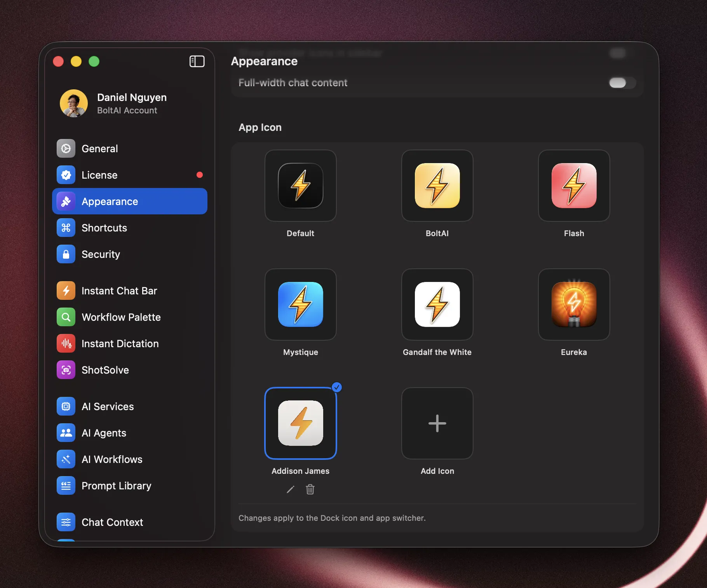Select the Flash app icon
The image size is (707, 588).
574,186
